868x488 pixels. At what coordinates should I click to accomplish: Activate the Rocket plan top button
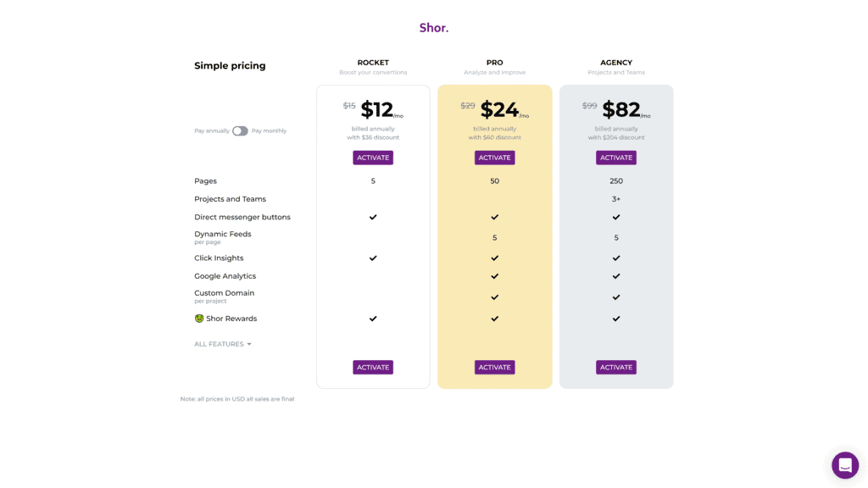point(373,158)
